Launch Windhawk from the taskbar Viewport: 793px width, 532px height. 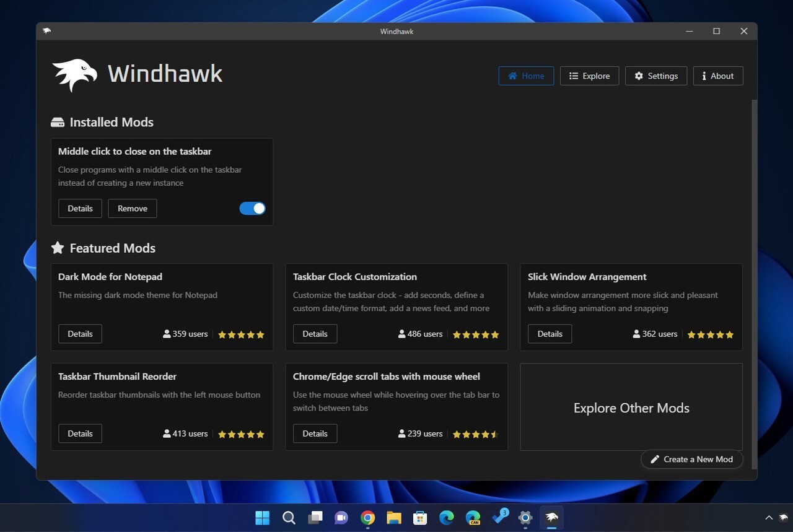(x=551, y=518)
